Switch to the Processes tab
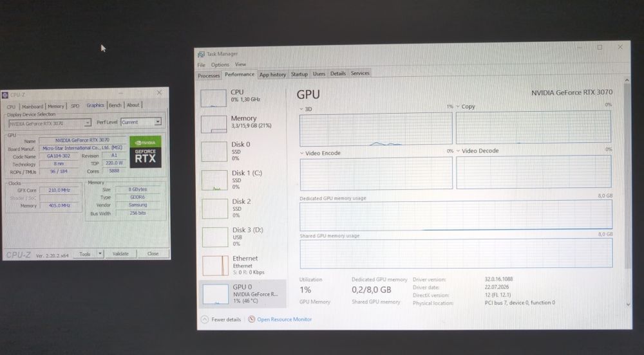The width and height of the screenshot is (644, 355). pos(209,75)
